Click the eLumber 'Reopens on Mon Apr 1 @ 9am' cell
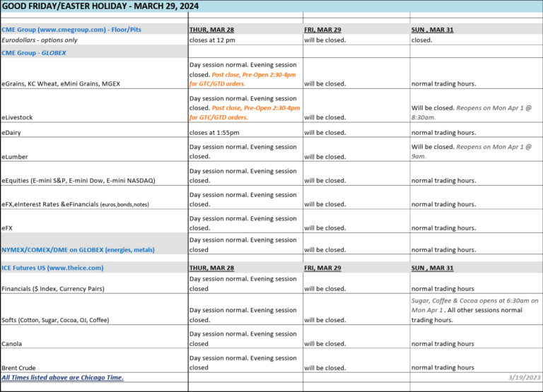The width and height of the screenshot is (543, 392). [x=476, y=150]
